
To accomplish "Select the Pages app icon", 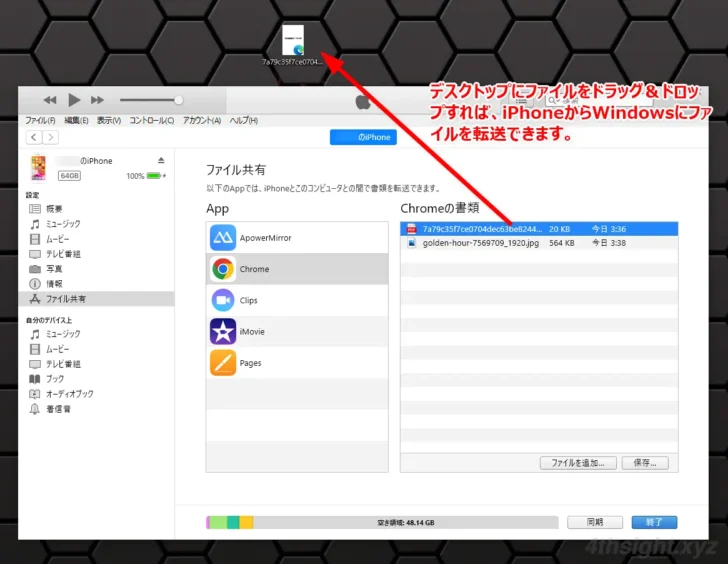I will click(x=223, y=363).
